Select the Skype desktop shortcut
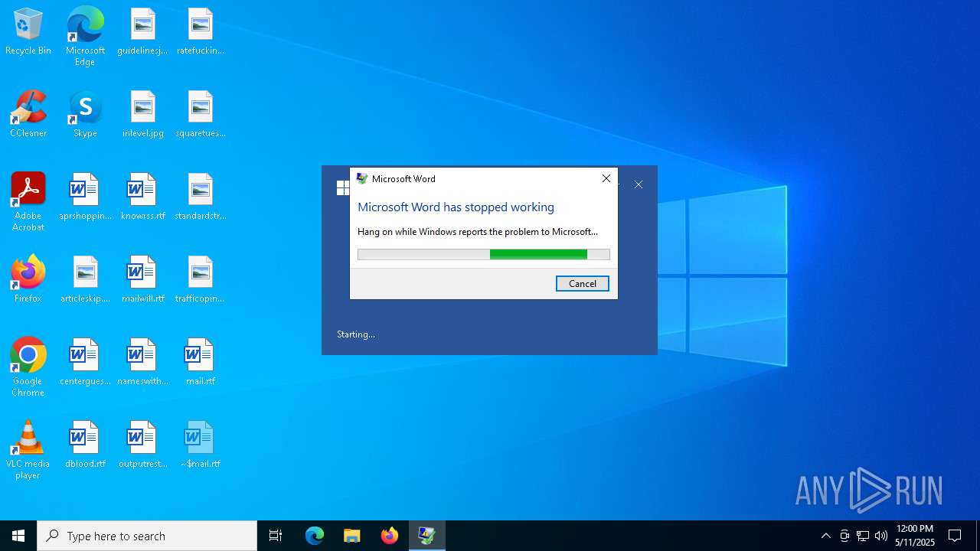Viewport: 980px width, 551px height. tap(85, 115)
